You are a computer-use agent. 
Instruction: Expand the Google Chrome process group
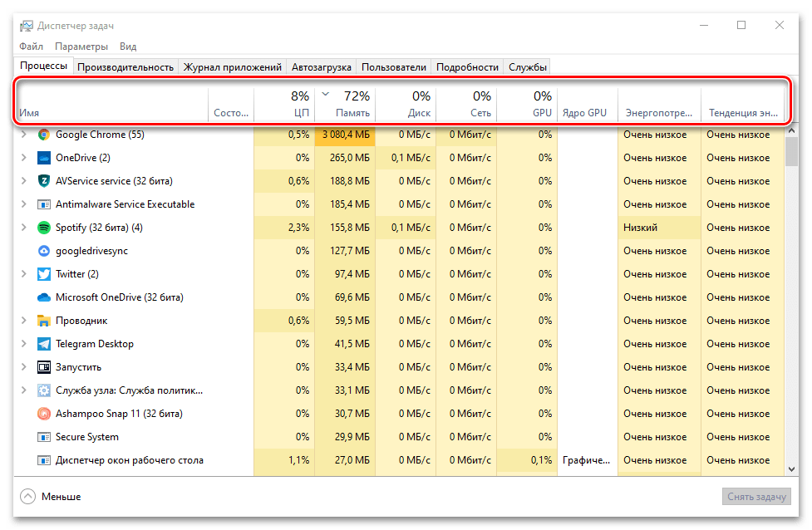point(23,135)
